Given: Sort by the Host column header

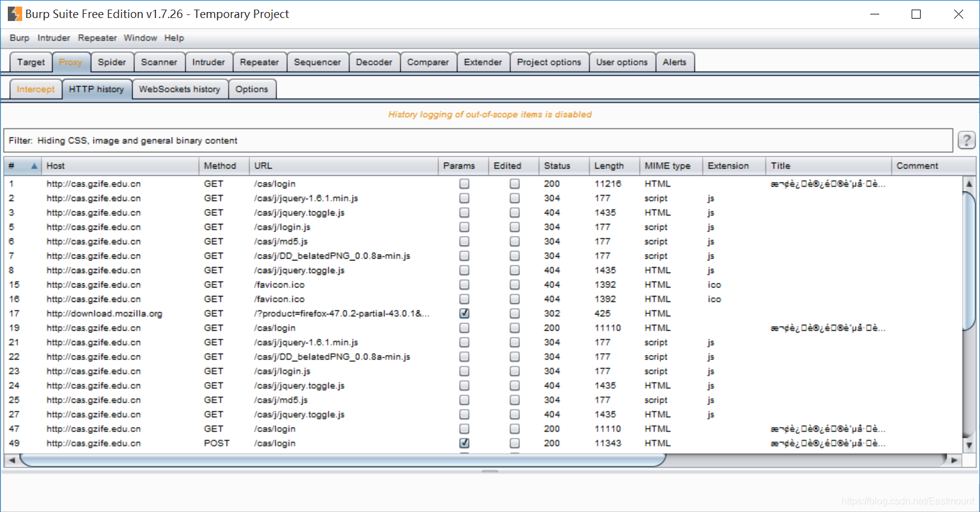Looking at the screenshot, I should click(119, 166).
